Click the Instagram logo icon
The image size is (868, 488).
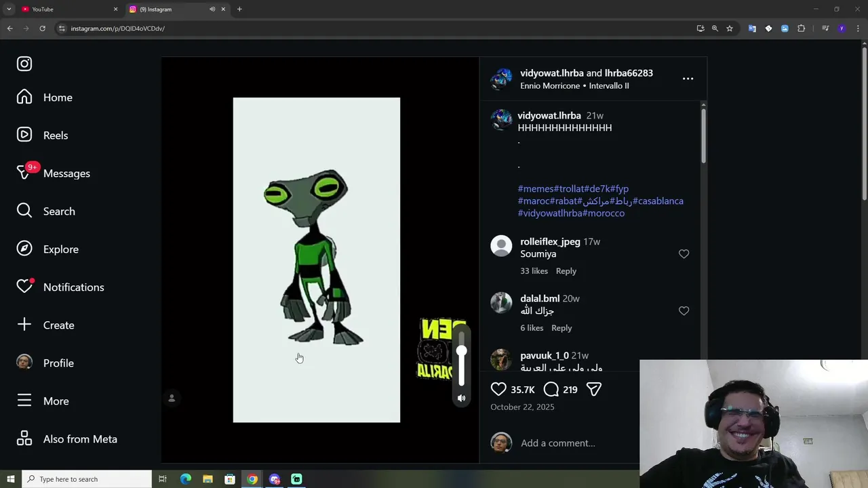[x=24, y=64]
